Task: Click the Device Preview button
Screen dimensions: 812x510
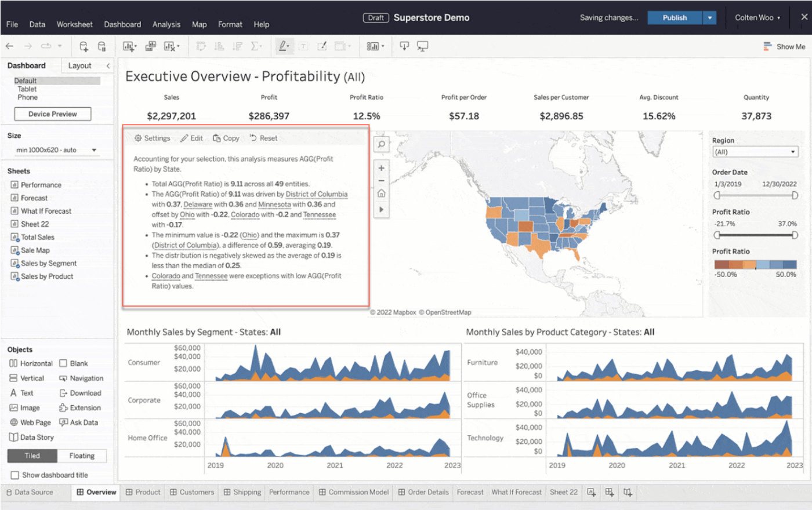Action: tap(53, 114)
